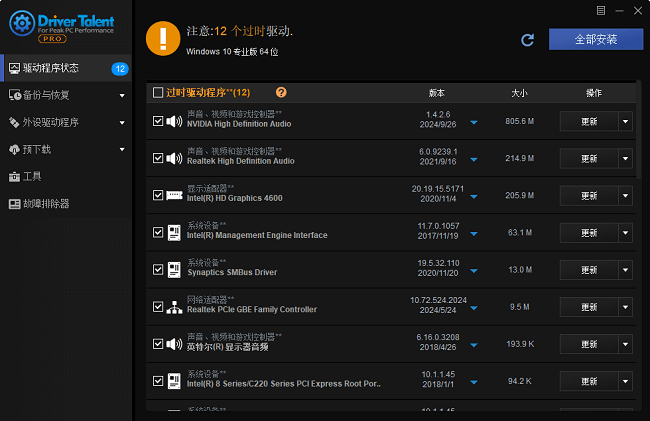Screen dimensions: 650x421
Task: Click the Driver Talent logo
Action: pyautogui.click(x=61, y=26)
